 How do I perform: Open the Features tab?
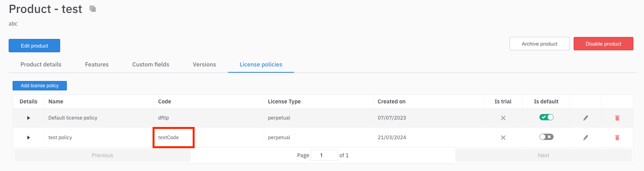(97, 64)
